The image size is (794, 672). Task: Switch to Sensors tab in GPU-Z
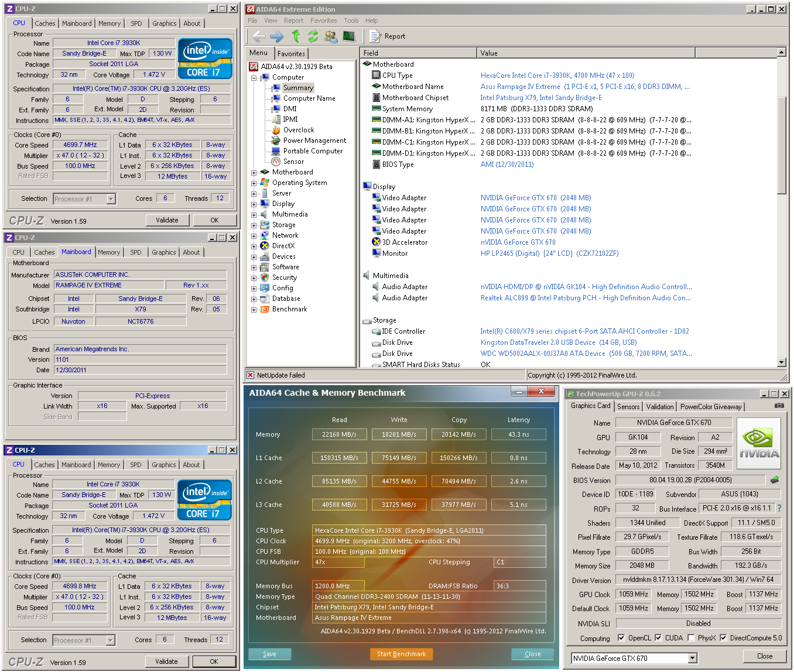coord(628,407)
